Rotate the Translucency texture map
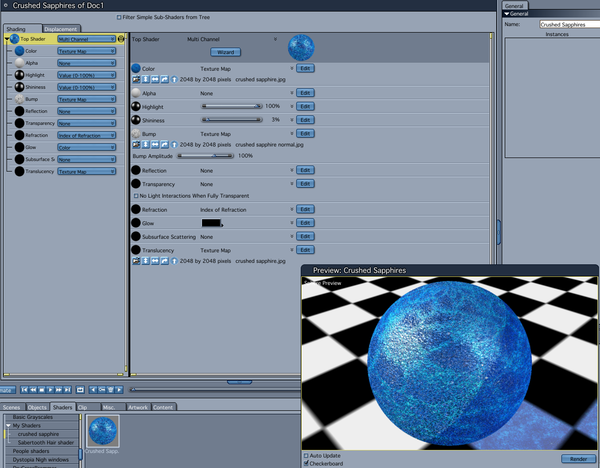Screen dimensions: 600x468 (165, 261)
